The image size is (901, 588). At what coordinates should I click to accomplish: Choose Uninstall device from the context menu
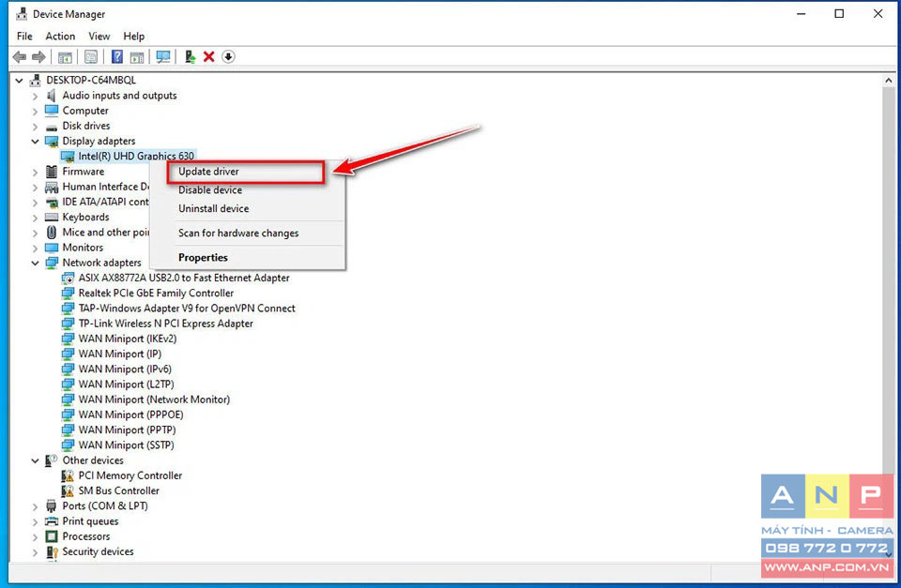[x=247, y=209]
